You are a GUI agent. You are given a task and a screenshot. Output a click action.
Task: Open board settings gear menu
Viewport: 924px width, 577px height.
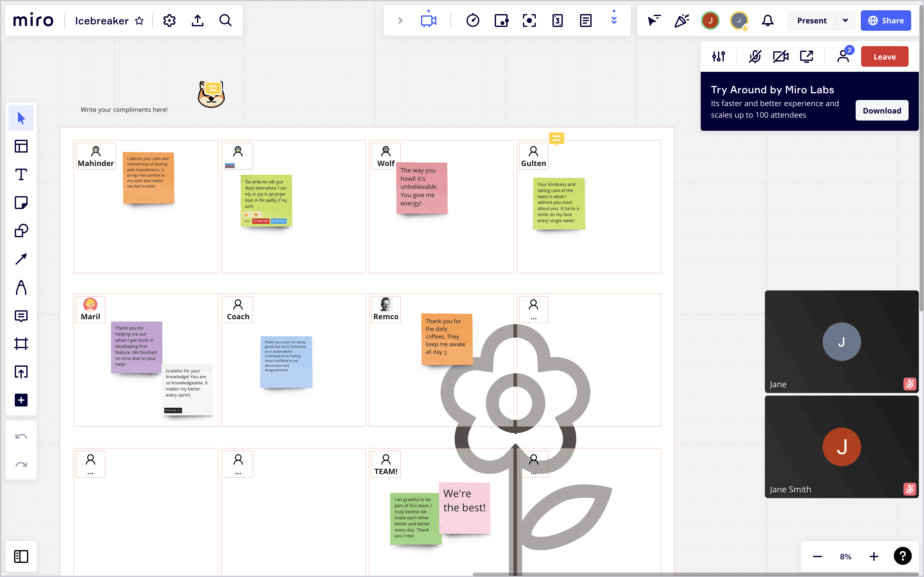(x=169, y=21)
